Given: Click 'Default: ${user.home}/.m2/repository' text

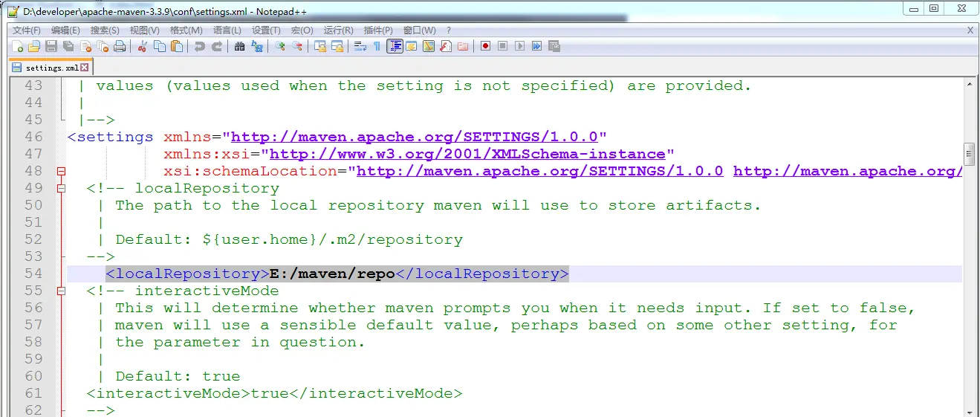Looking at the screenshot, I should [x=289, y=239].
